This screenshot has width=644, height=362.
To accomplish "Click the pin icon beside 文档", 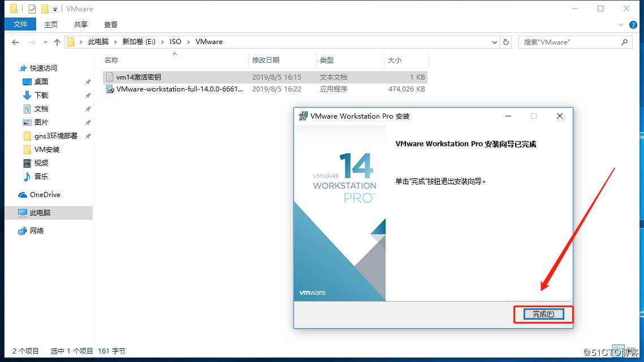I will (x=88, y=109).
